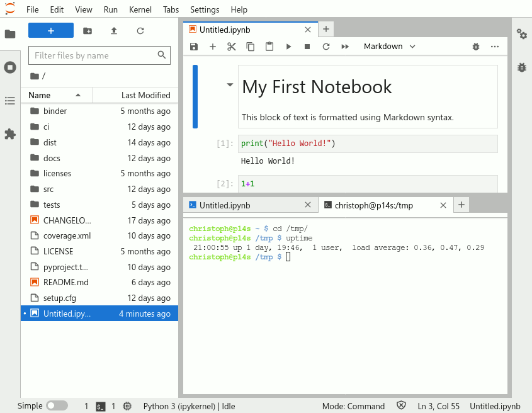Open the Kernel menu
The height and width of the screenshot is (413, 532).
coord(140,9)
